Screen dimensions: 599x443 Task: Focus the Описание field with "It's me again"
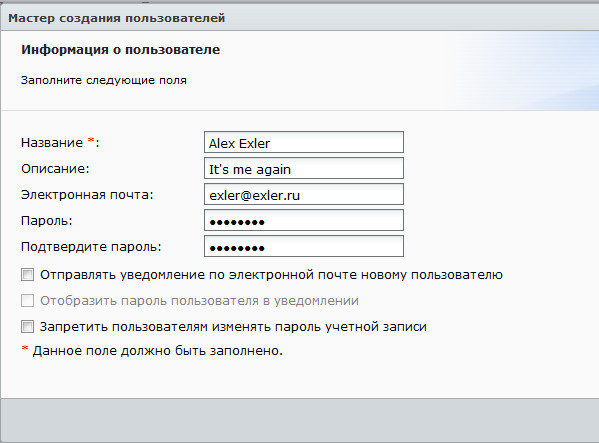(x=304, y=168)
